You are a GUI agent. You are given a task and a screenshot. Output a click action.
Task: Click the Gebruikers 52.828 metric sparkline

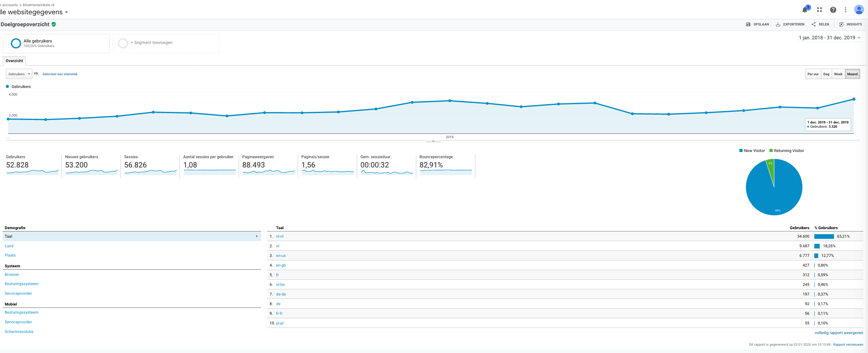click(32, 172)
